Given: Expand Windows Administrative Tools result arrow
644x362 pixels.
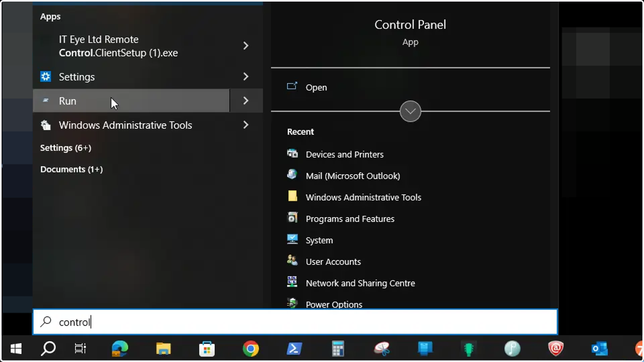Looking at the screenshot, I should pos(246,125).
